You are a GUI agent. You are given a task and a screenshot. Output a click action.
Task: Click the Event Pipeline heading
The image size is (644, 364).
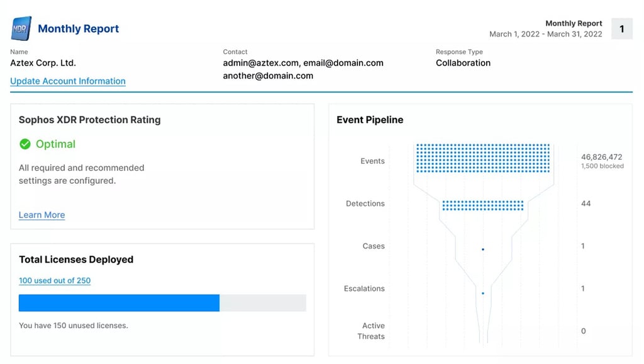tap(370, 120)
